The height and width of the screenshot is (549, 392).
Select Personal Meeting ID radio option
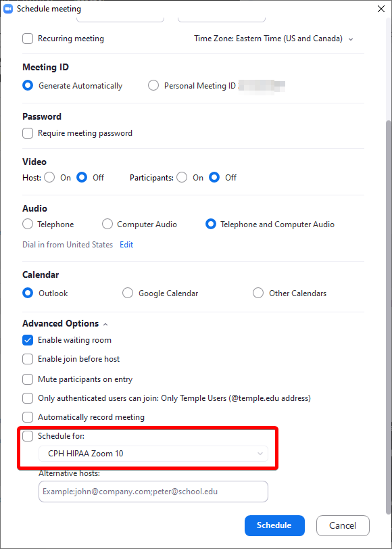(x=153, y=86)
